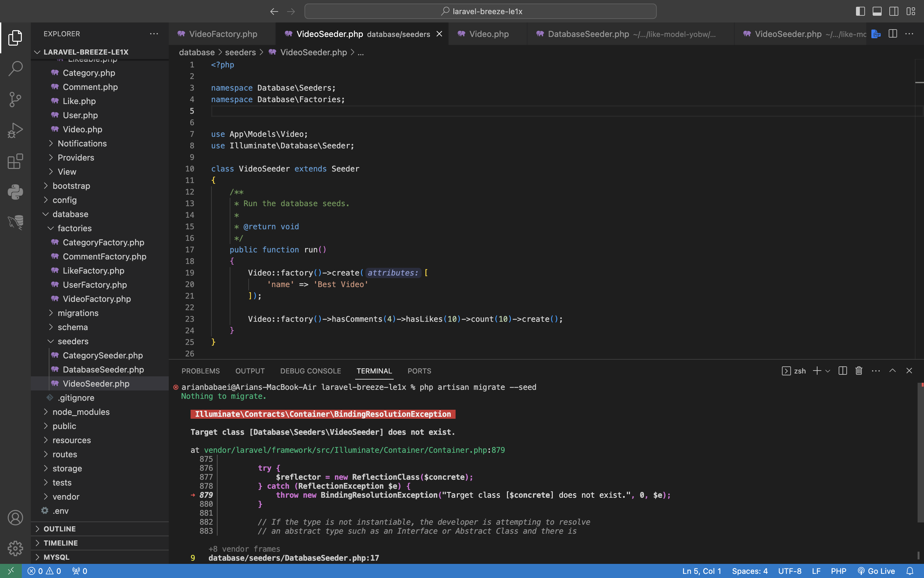Close the terminal panel
924x578 pixels.
pos(909,371)
